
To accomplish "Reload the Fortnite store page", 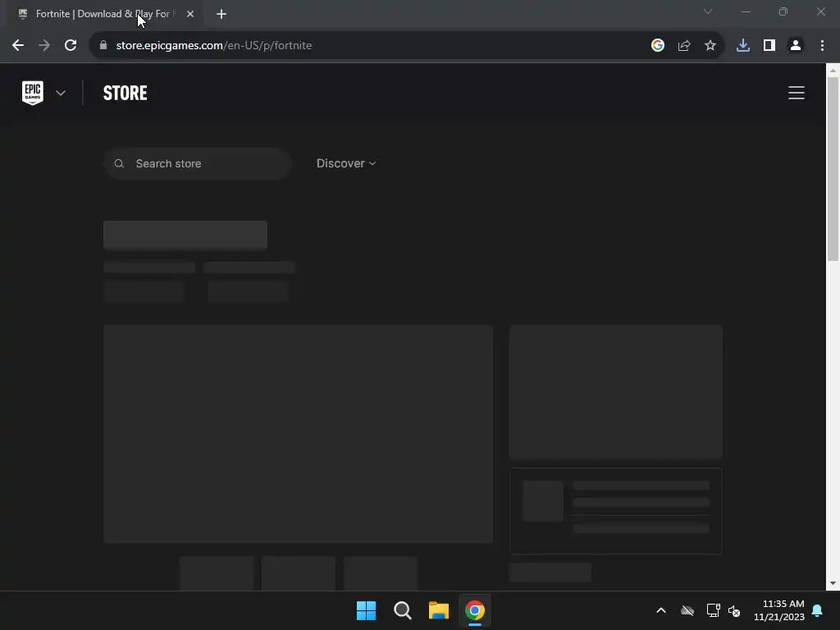I will [x=71, y=46].
